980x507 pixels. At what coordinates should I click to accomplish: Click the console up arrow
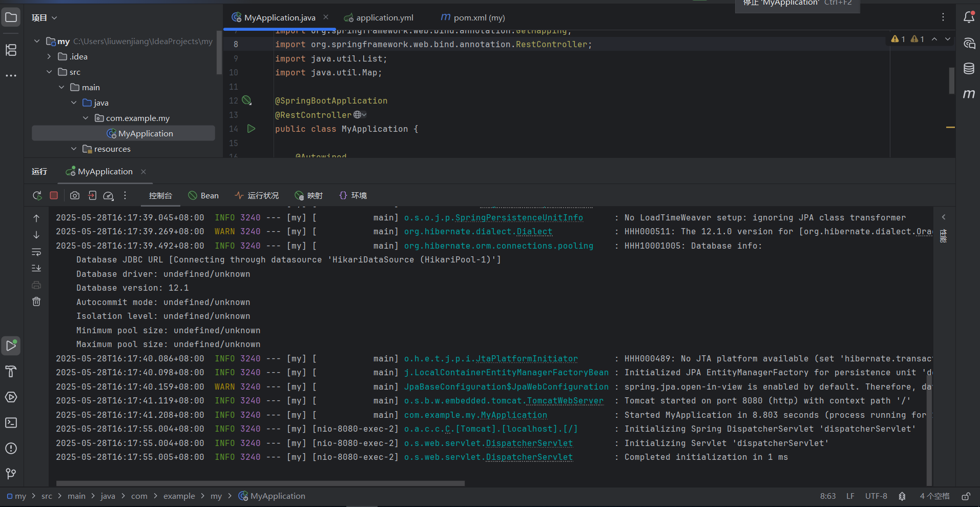(36, 218)
